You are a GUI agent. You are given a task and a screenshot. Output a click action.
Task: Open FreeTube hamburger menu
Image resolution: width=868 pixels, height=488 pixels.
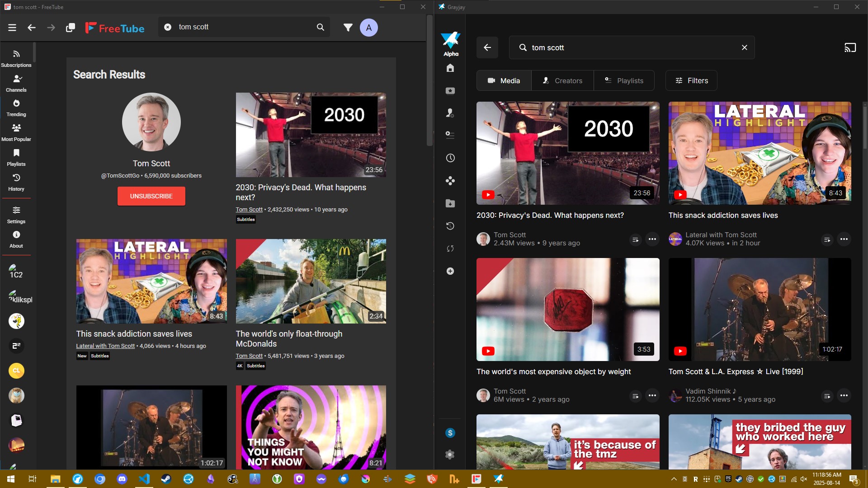tap(12, 28)
